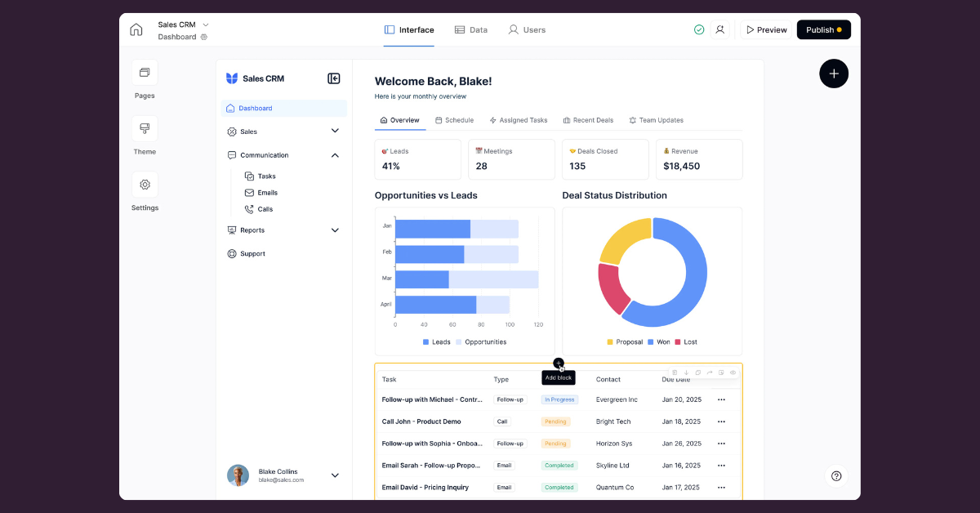Toggle block visibility with the eye icon

[x=733, y=372]
